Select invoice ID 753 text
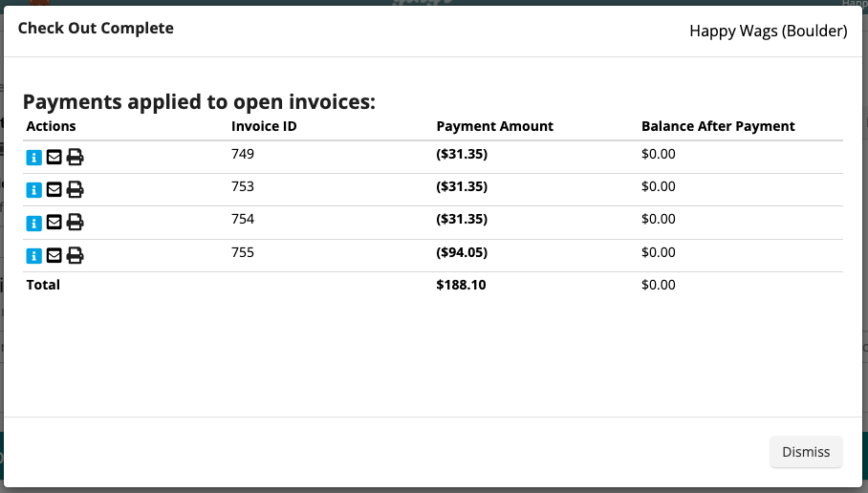 click(x=243, y=186)
